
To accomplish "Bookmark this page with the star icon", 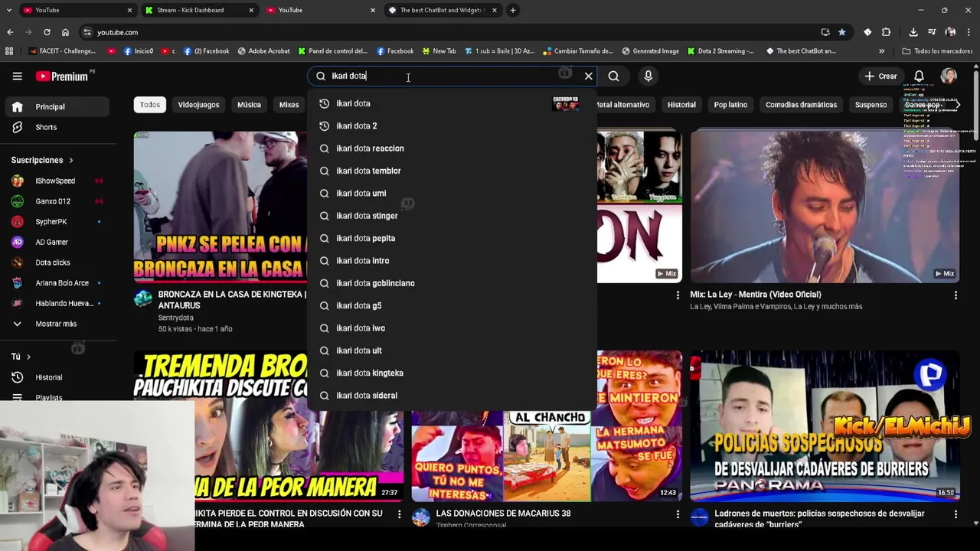I will 842,32.
